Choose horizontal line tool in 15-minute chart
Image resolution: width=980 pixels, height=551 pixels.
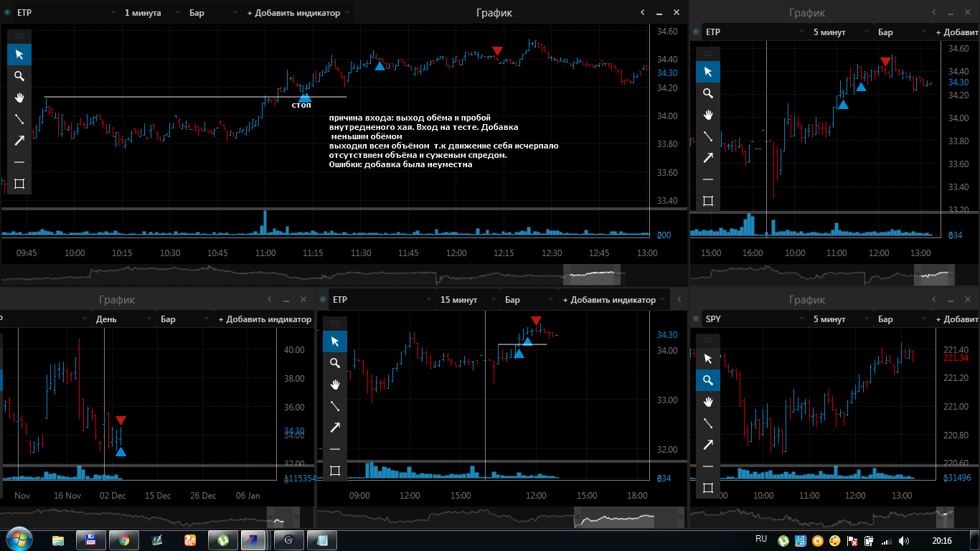coord(335,449)
